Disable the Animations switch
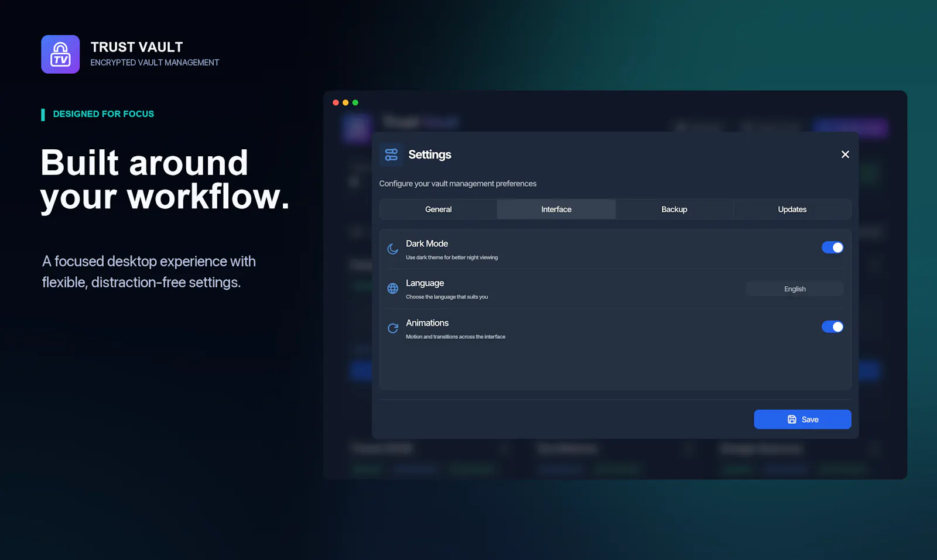Viewport: 937px width, 560px height. click(832, 327)
